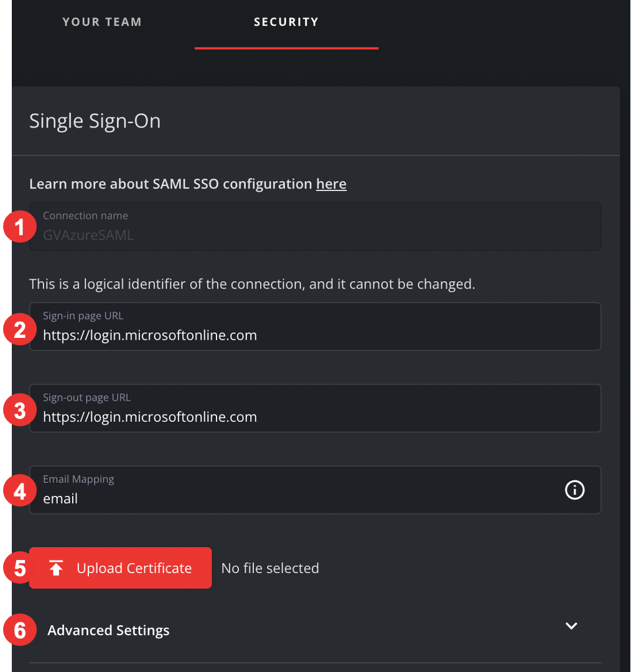Click the red number 2 badge
The height and width of the screenshot is (672, 631).
click(x=19, y=329)
